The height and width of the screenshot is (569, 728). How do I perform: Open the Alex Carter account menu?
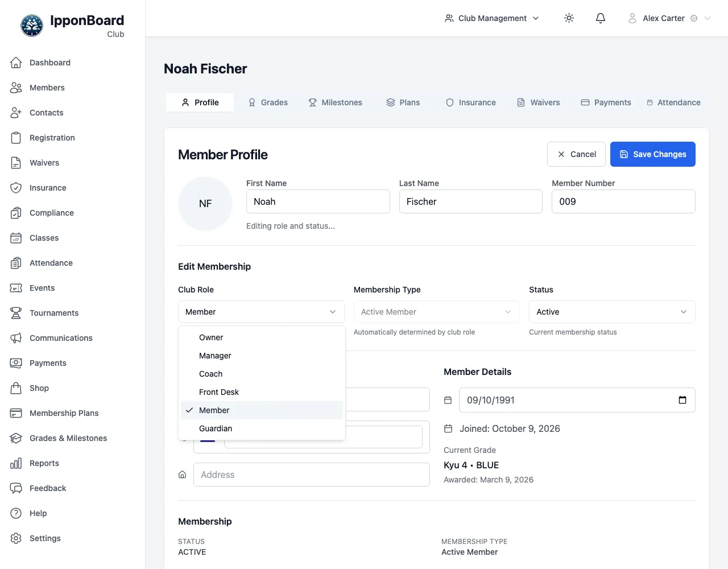[x=669, y=18]
